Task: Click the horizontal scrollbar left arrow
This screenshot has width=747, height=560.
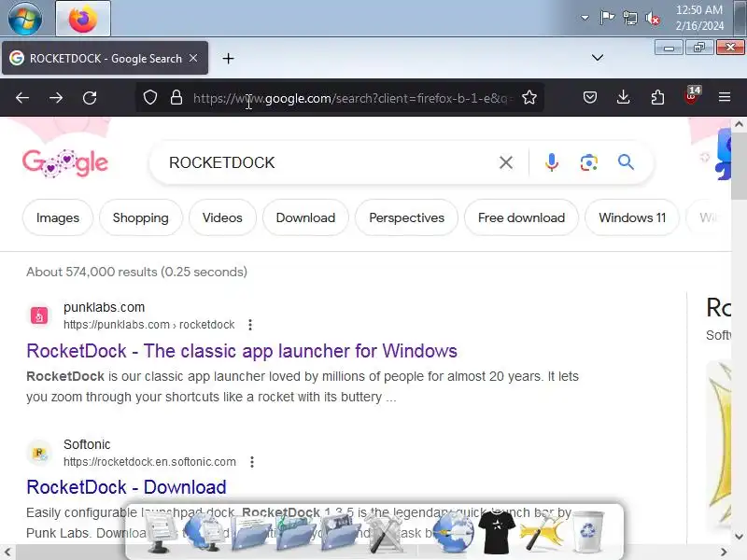Action: point(7,553)
